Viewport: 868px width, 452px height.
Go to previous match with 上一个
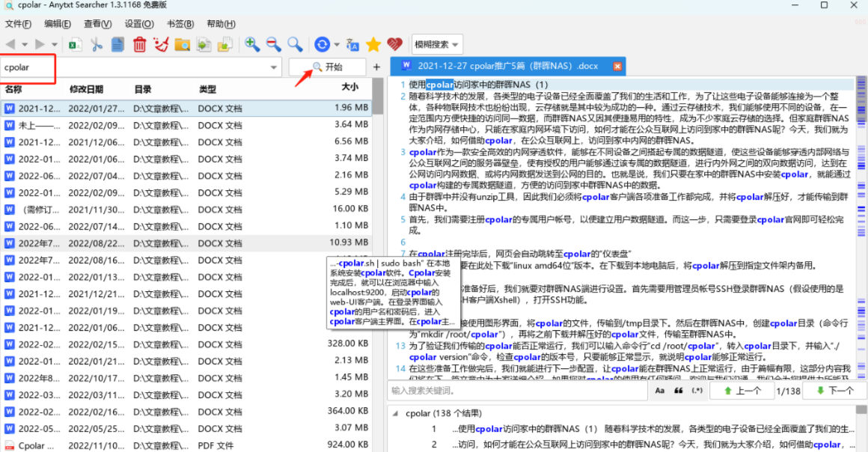(743, 391)
